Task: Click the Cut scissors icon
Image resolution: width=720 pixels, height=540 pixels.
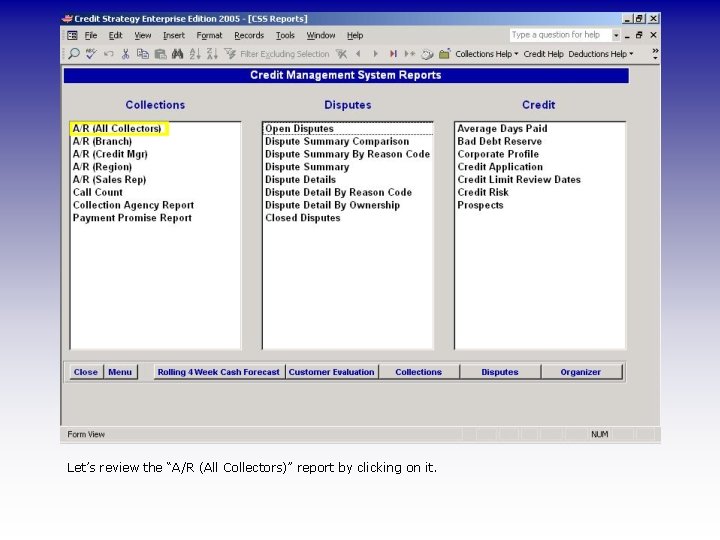Action: 125,54
